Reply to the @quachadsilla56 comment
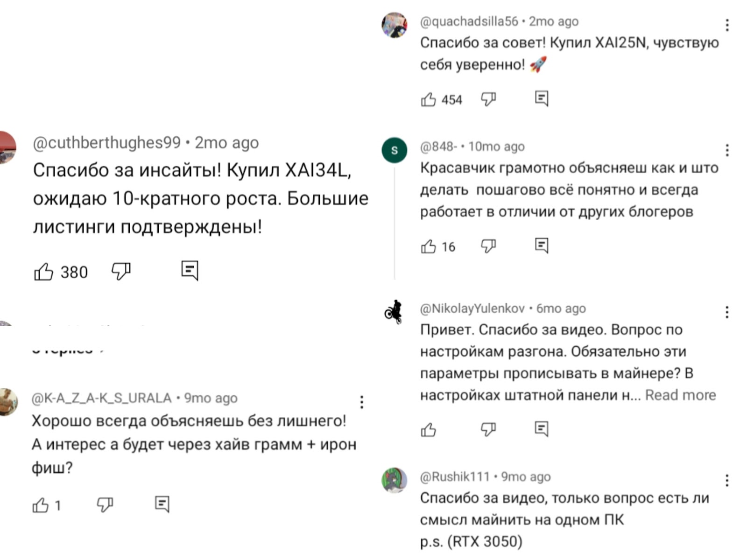The width and height of the screenshot is (747, 560). tap(542, 99)
